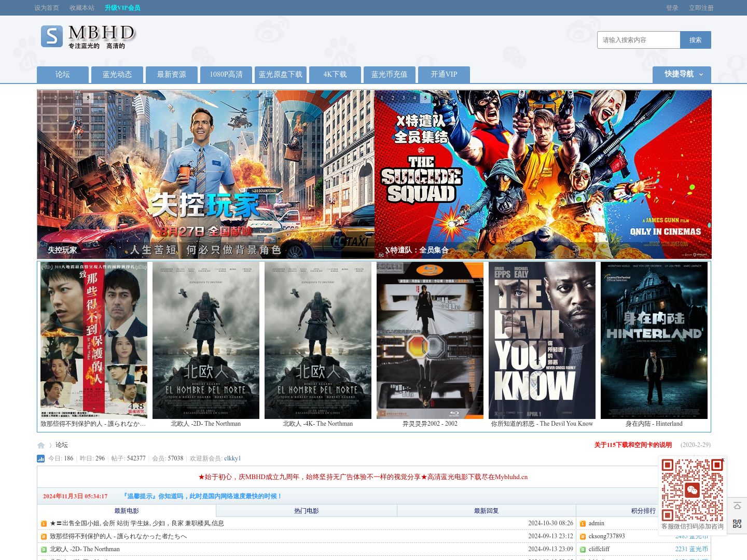Click the icon before 北欧人 -2D- The Northman row
This screenshot has height=560, width=747.
[44, 550]
